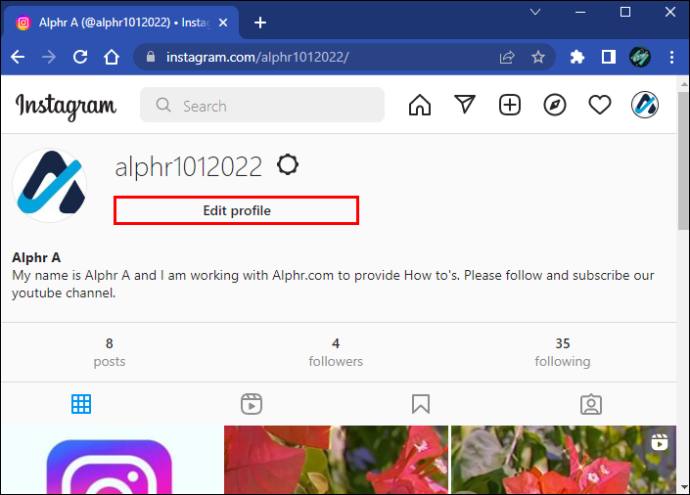Switch to Reels tab

(x=251, y=404)
